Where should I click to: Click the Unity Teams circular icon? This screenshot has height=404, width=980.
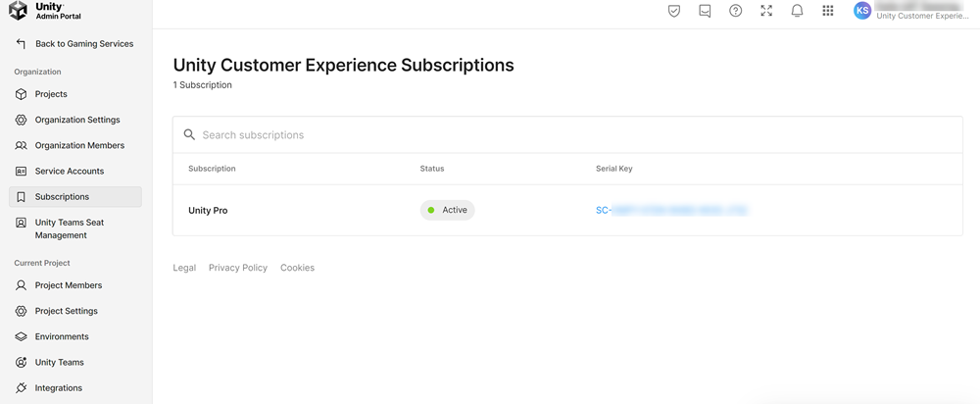coord(21,362)
